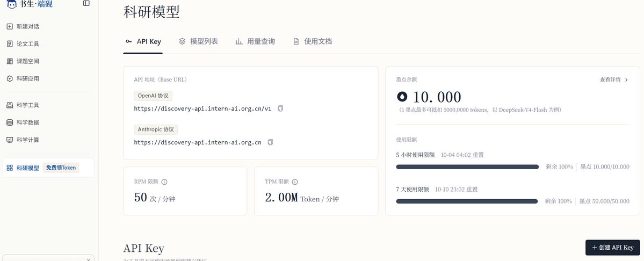Click the balance value 10.000
The image size is (644, 261).
[437, 97]
